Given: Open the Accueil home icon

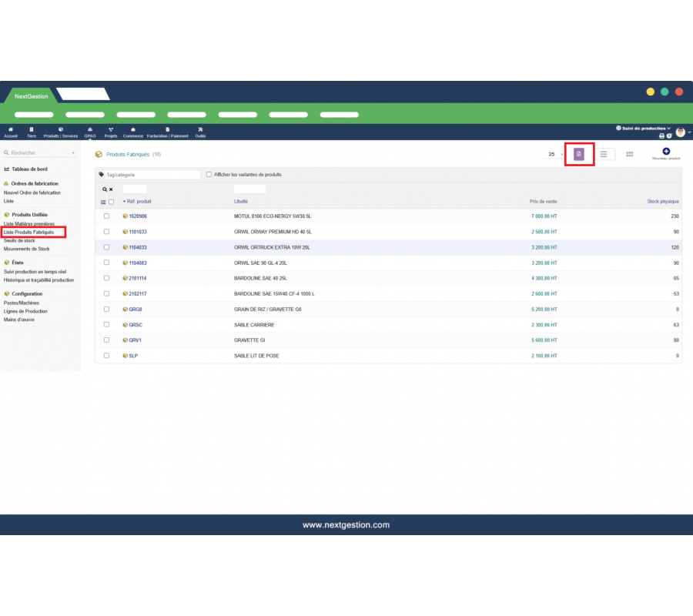Looking at the screenshot, I should (x=10, y=129).
